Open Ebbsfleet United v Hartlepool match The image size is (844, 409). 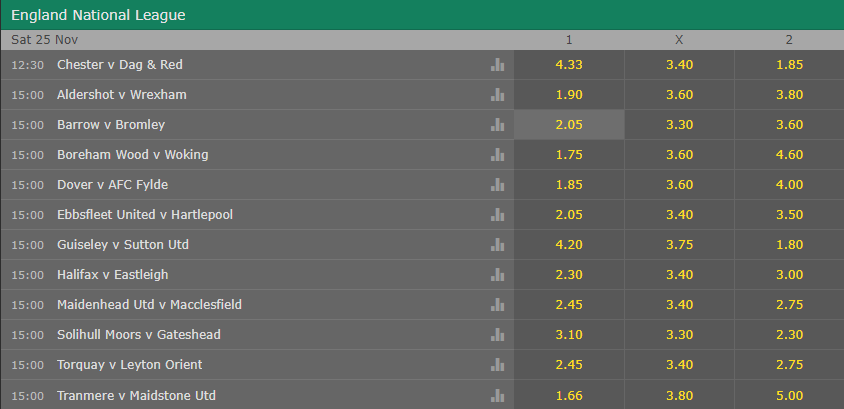click(x=145, y=215)
